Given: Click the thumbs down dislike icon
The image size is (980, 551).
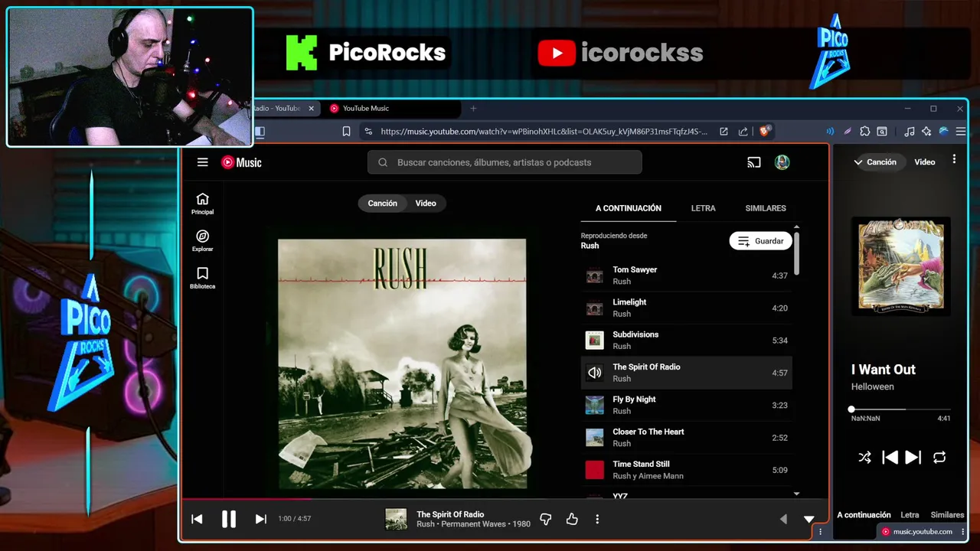Looking at the screenshot, I should tap(546, 519).
